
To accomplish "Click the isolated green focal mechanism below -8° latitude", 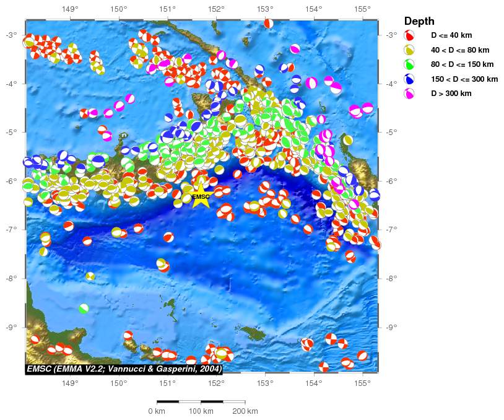I will coord(84,308).
